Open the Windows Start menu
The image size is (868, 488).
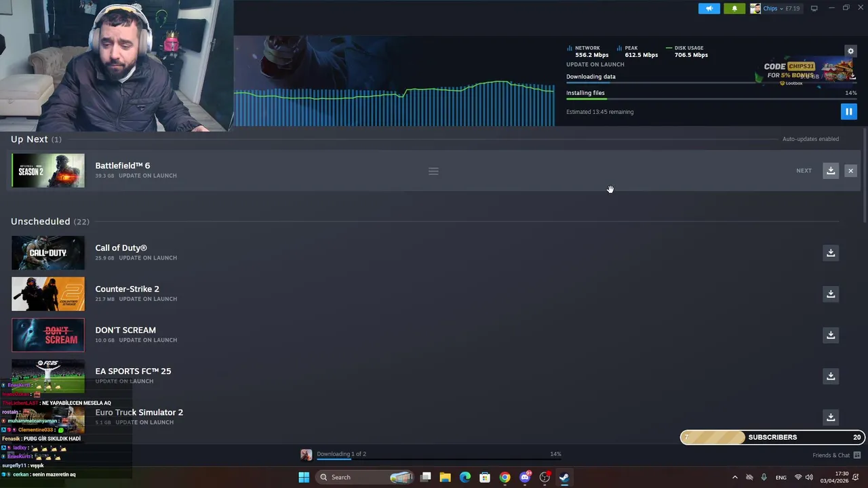tap(304, 477)
